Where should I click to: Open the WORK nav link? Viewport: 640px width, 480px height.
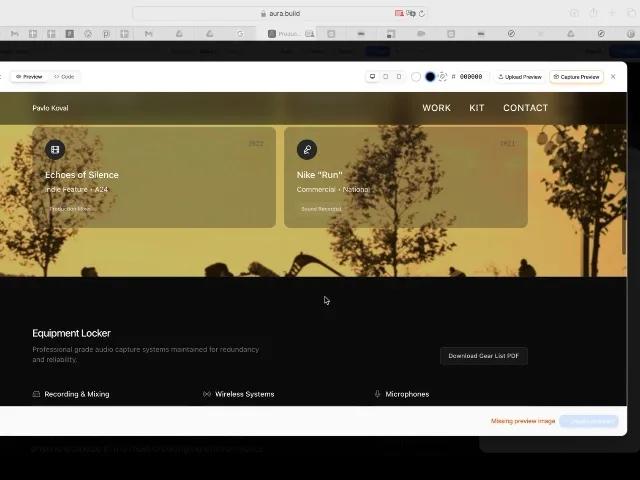click(x=436, y=108)
